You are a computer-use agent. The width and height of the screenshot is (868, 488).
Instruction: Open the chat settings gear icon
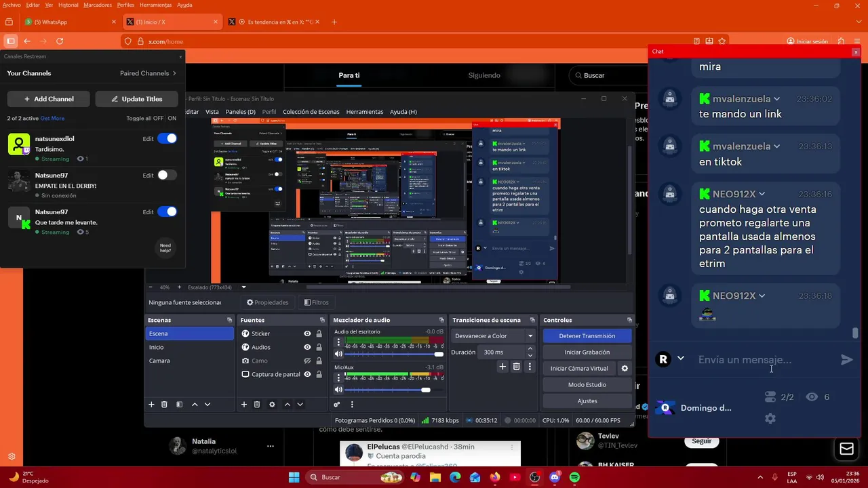(770, 418)
